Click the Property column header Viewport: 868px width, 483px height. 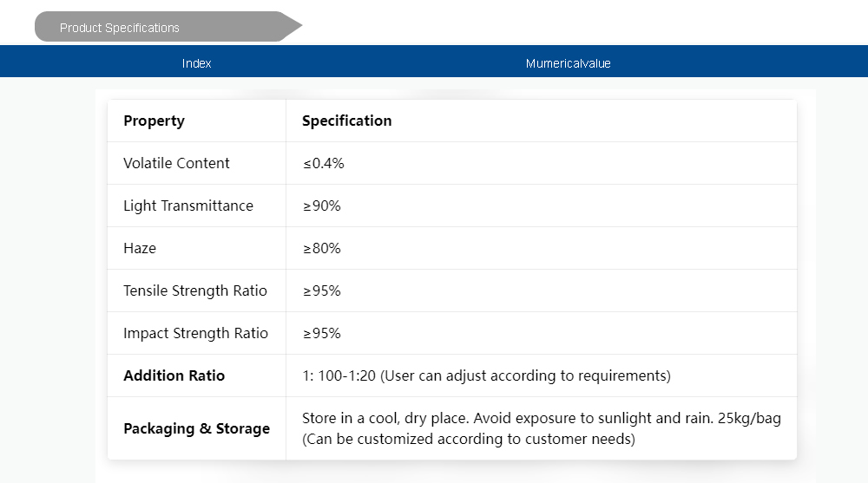click(x=154, y=121)
